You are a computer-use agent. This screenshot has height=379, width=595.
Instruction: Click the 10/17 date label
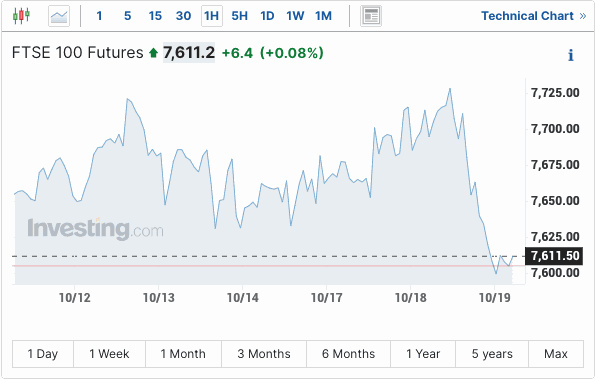coord(327,298)
